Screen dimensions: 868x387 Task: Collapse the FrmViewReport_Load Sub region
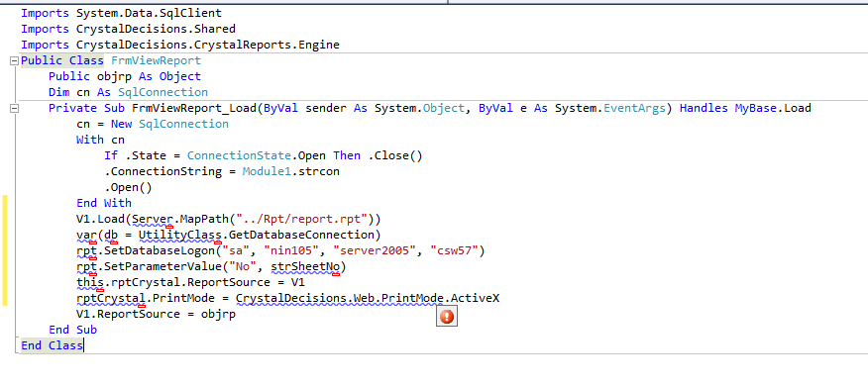tap(14, 108)
